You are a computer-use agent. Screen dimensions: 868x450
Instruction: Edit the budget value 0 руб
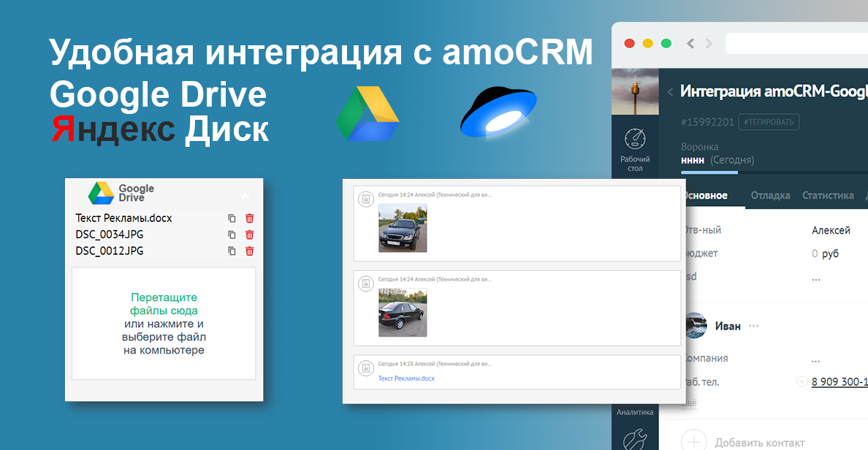(x=826, y=253)
